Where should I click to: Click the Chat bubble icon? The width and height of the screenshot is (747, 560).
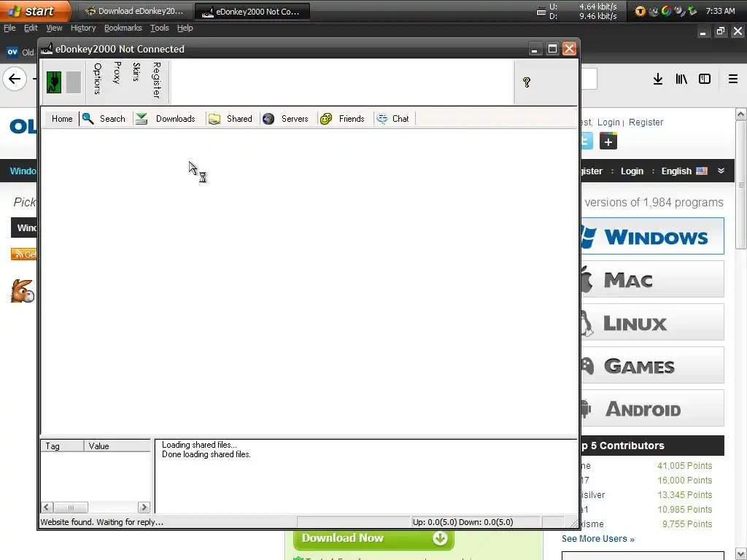click(x=382, y=119)
